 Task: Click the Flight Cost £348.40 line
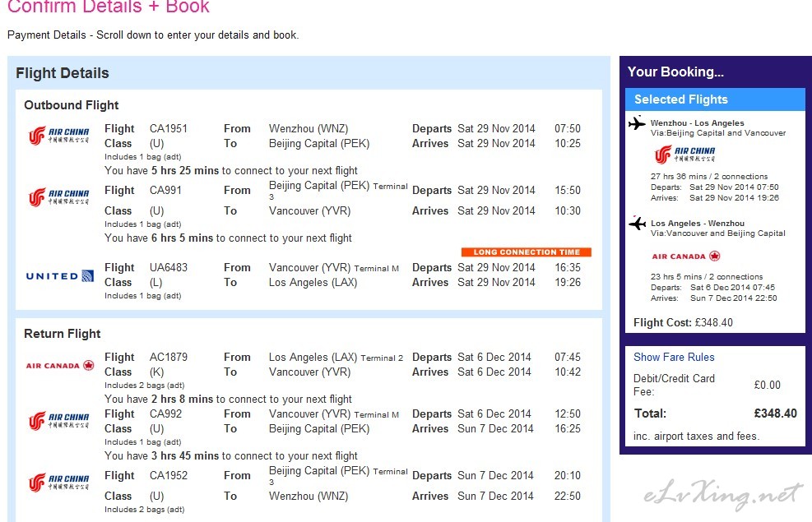pyautogui.click(x=683, y=322)
